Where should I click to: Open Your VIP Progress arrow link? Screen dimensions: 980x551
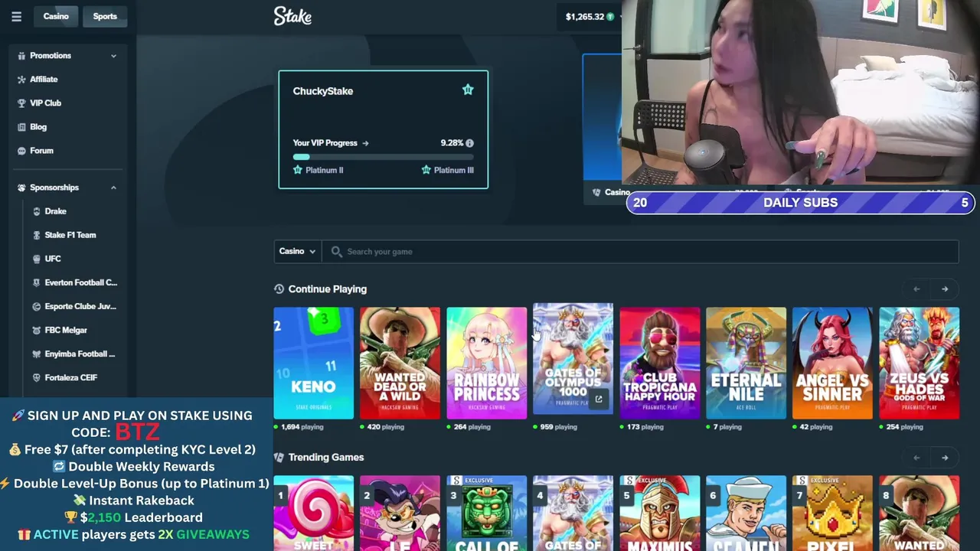pyautogui.click(x=365, y=143)
